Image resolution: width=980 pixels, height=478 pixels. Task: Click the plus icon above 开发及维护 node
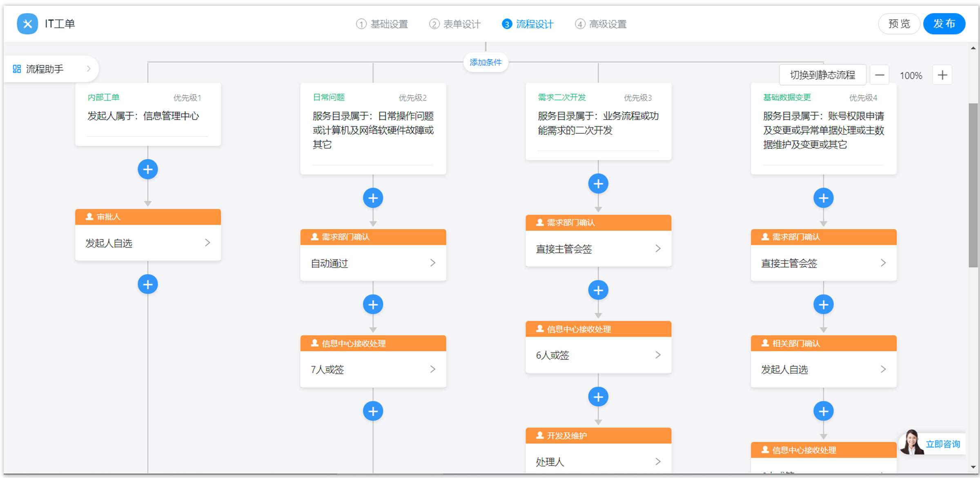(598, 396)
